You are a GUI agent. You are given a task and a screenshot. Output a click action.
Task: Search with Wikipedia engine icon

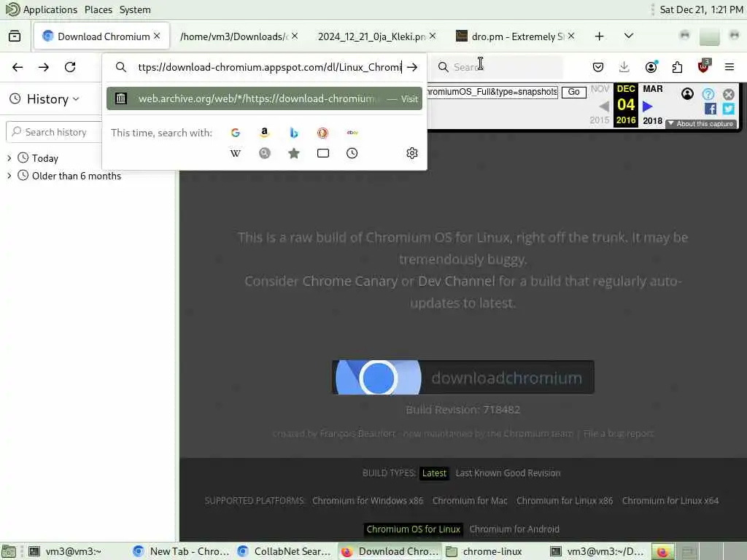(236, 153)
